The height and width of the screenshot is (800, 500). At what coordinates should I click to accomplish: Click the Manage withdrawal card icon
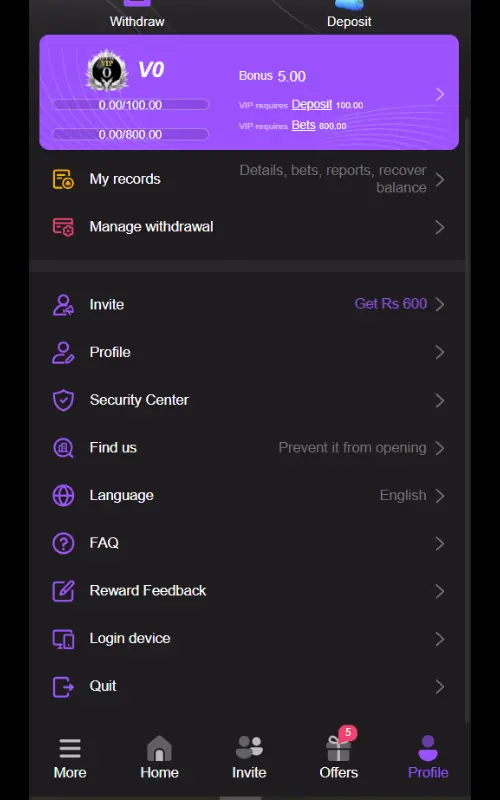tap(63, 227)
